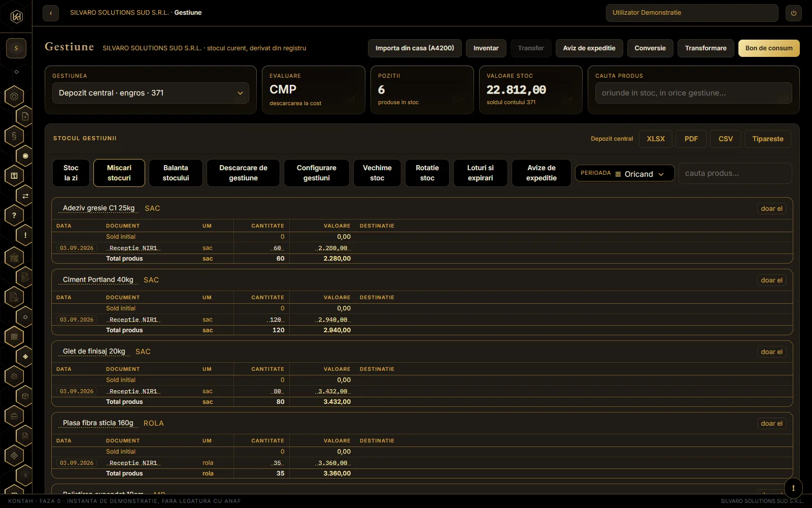
Task: Open the concentric circle target hexagon
Action: point(14,96)
